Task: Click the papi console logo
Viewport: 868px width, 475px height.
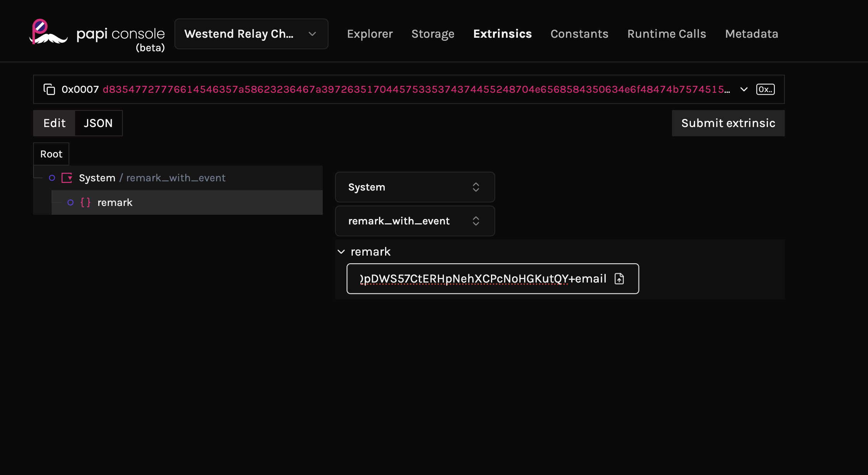Action: point(97,34)
